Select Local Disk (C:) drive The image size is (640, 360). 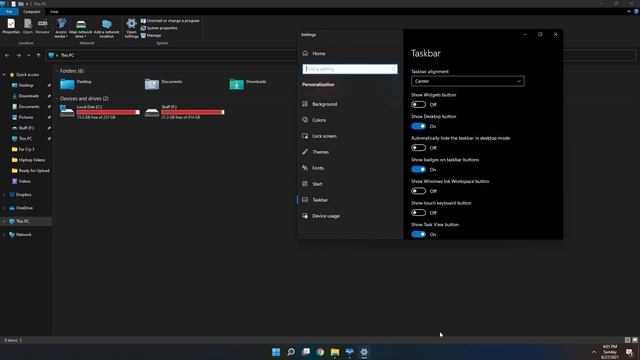(100, 112)
